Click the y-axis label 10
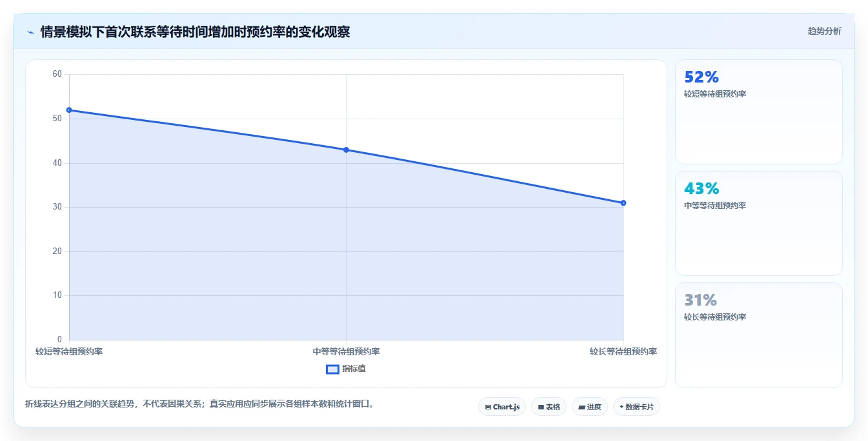The height and width of the screenshot is (441, 868). 57,295
